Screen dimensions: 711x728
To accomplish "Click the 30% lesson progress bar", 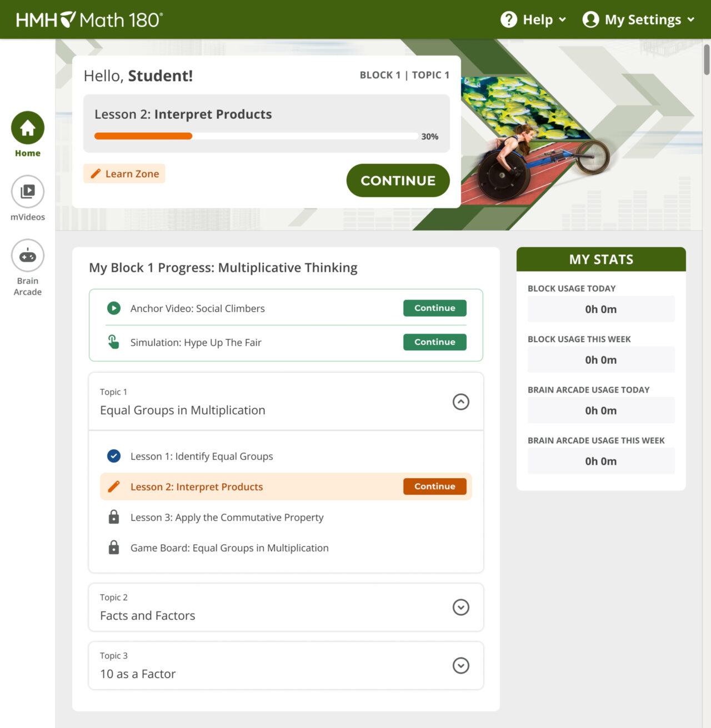I will pos(256,135).
